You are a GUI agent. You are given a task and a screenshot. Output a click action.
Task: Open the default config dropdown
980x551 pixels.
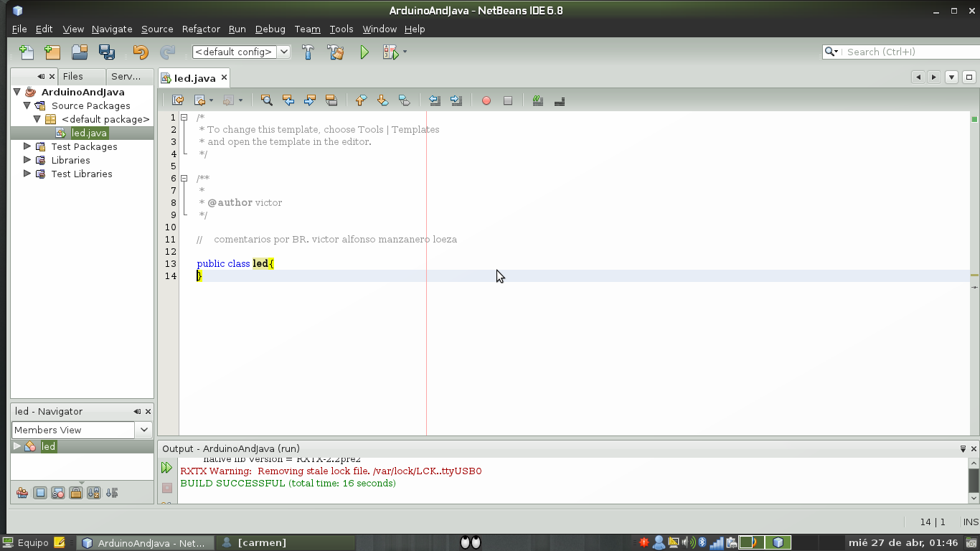point(284,52)
